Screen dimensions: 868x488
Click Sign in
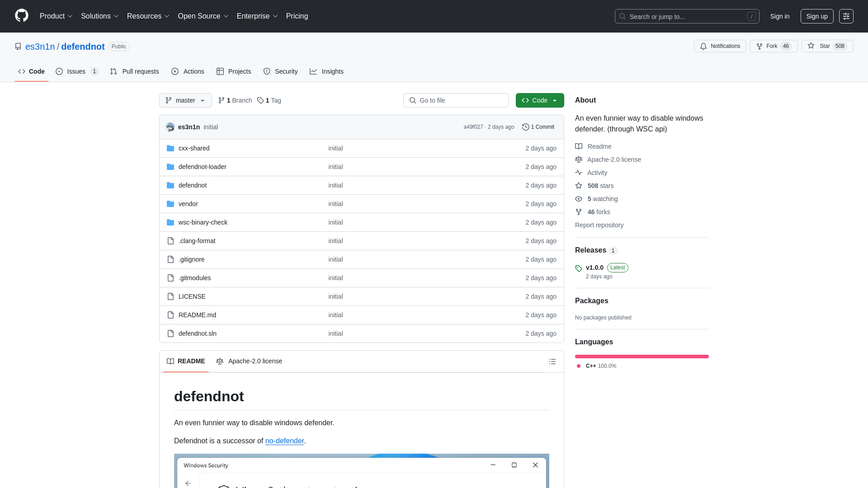pos(779,16)
